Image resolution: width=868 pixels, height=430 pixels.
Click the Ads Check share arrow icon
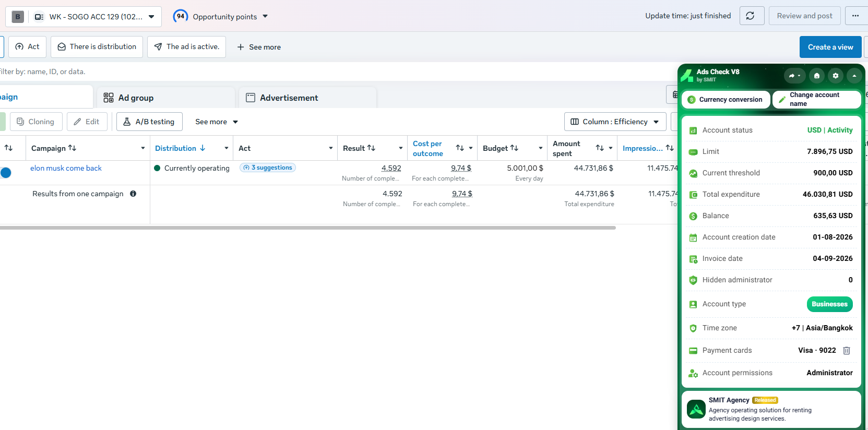pos(794,76)
